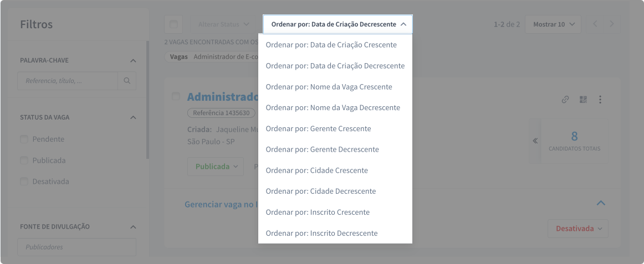Click the double-chevron beside candidatos totais
The width and height of the screenshot is (644, 264).
[535, 141]
